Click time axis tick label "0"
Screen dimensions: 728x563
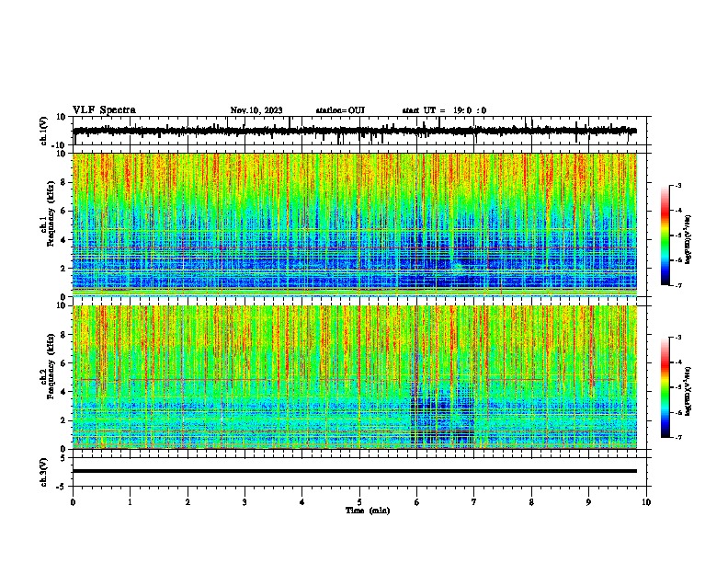click(x=73, y=502)
